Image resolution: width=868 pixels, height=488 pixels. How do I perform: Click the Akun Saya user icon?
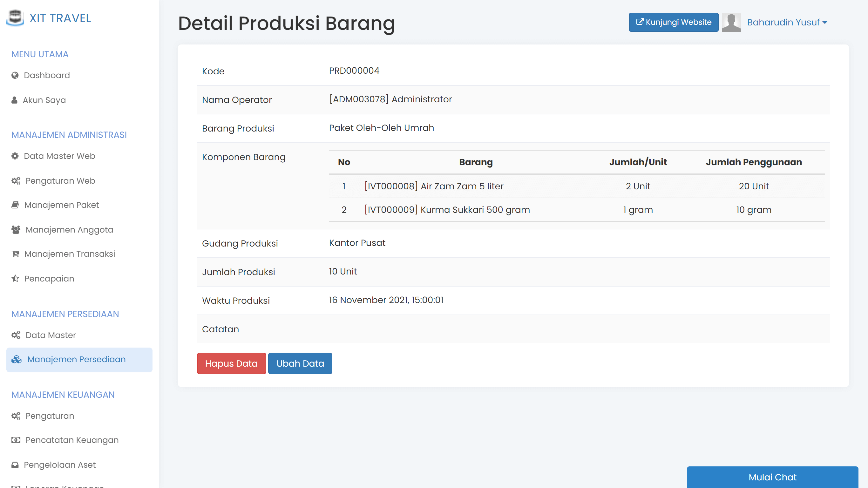click(14, 100)
